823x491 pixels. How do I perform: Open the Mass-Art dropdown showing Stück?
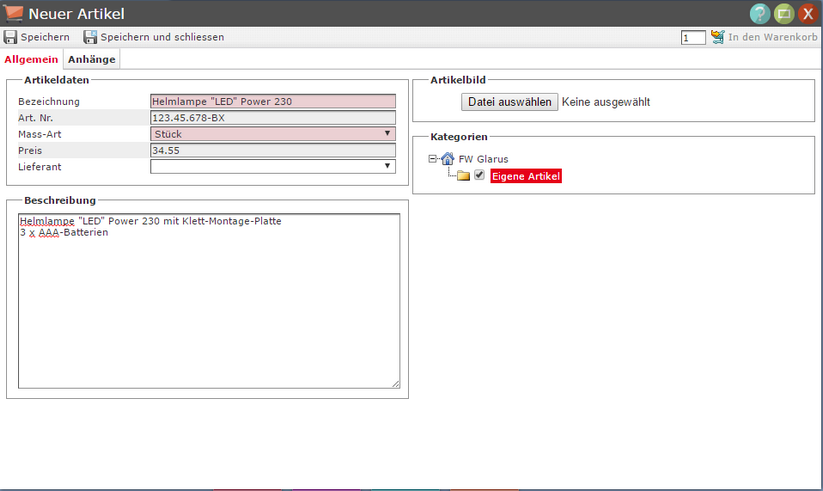pos(272,134)
